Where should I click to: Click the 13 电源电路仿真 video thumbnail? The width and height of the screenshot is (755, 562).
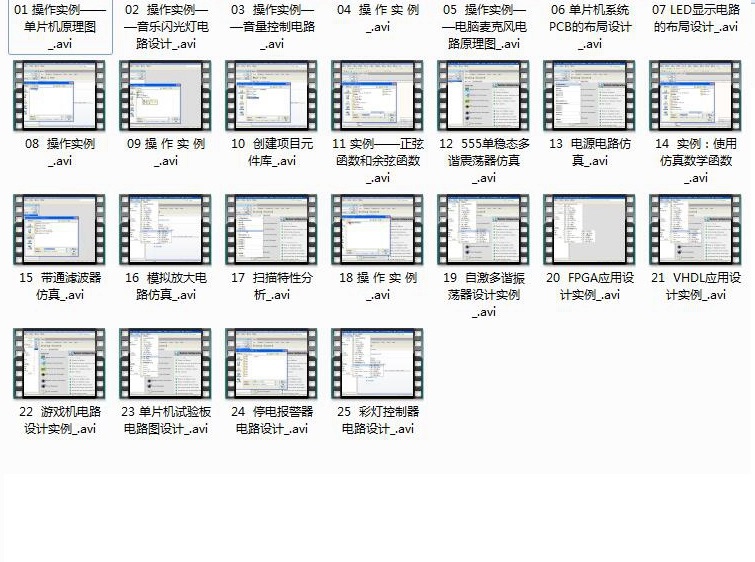tap(589, 95)
